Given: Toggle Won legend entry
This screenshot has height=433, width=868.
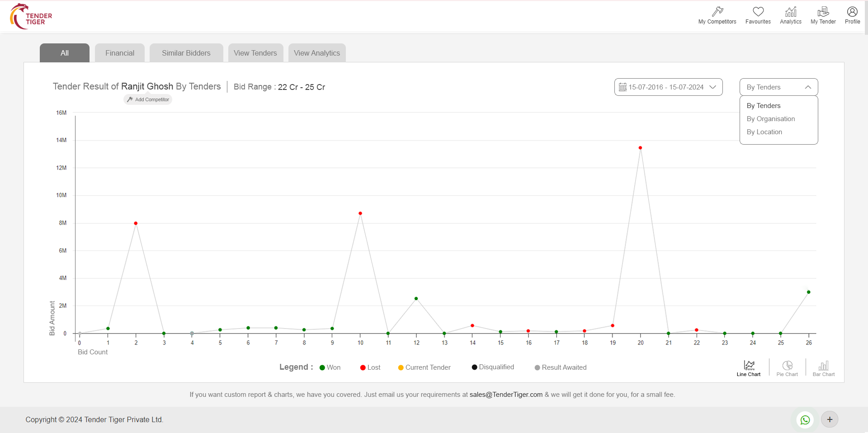Looking at the screenshot, I should [x=330, y=367].
